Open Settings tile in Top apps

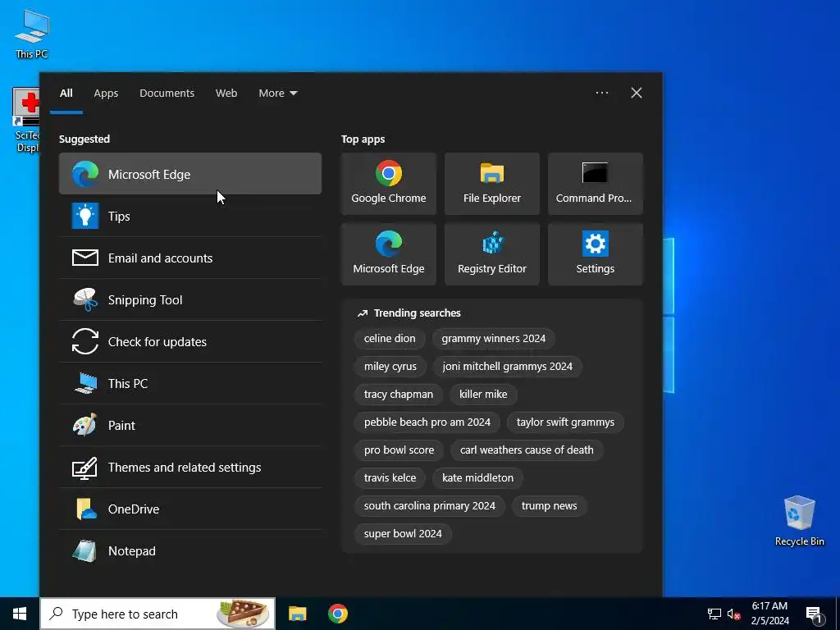click(x=596, y=254)
